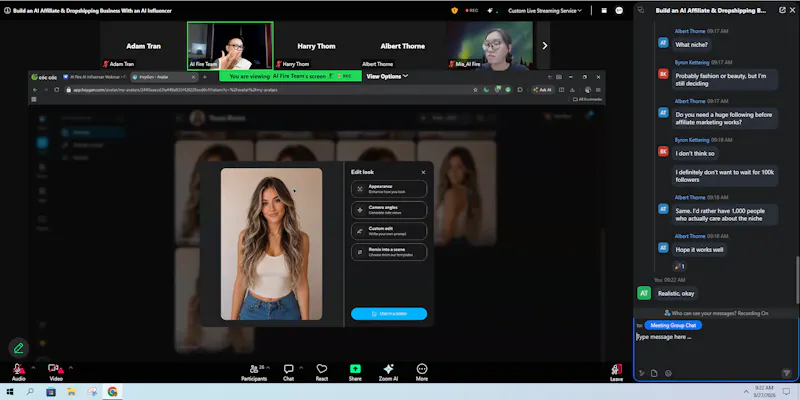The height and width of the screenshot is (400, 800).
Task: Attach a file in chat
Action: coord(654,373)
